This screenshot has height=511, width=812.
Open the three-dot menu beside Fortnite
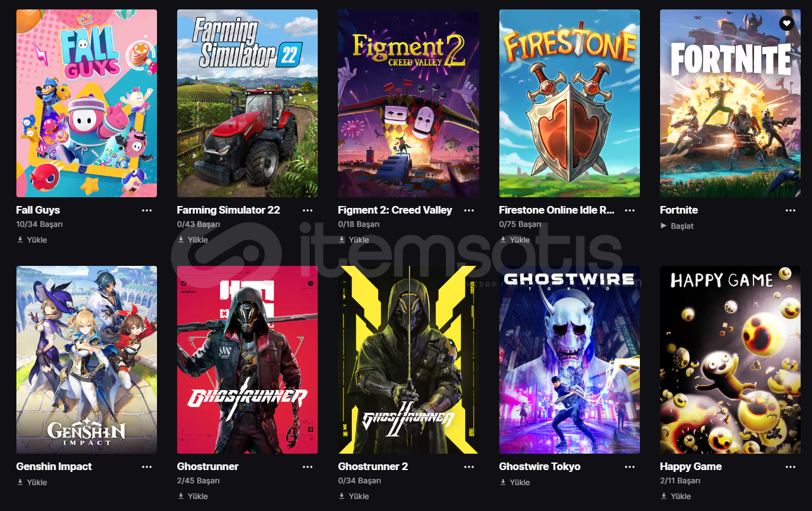tap(791, 210)
